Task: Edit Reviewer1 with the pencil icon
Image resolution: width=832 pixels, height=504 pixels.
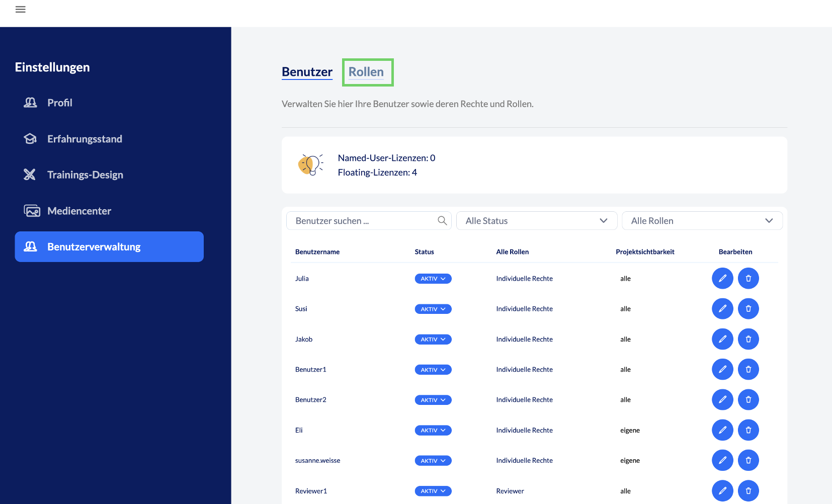Action: click(x=722, y=491)
